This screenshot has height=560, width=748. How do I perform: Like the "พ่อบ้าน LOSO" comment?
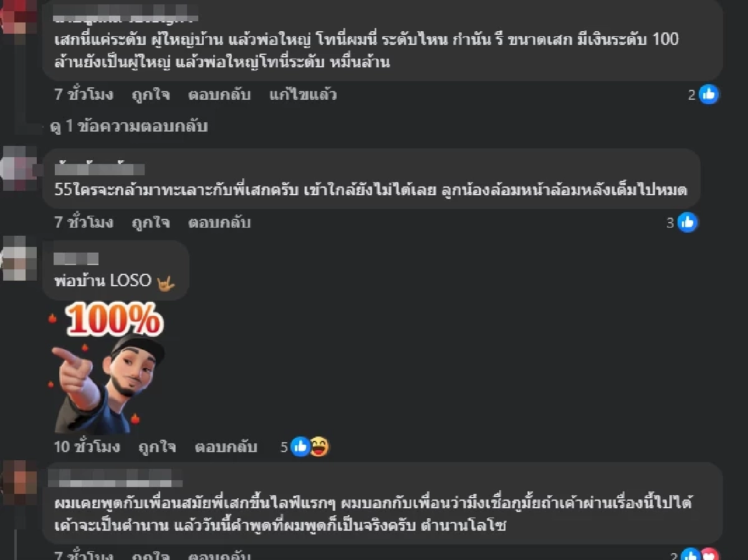[x=157, y=447]
